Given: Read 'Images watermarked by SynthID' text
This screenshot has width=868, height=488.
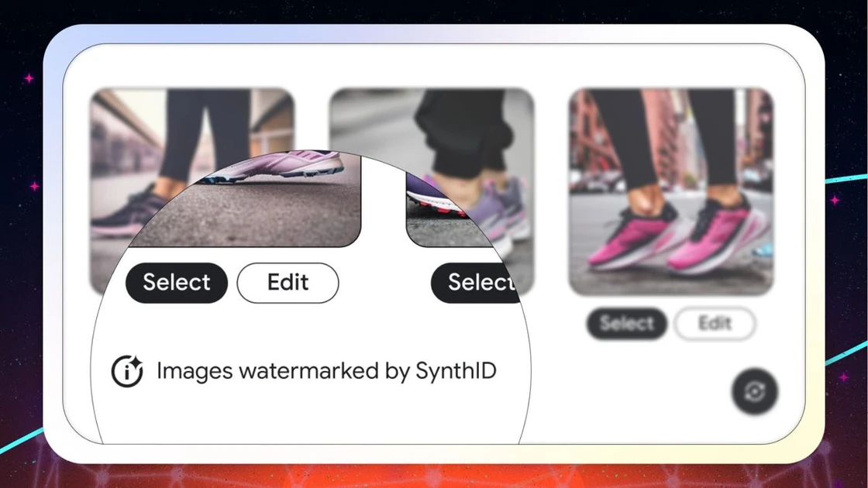Looking at the screenshot, I should 326,371.
